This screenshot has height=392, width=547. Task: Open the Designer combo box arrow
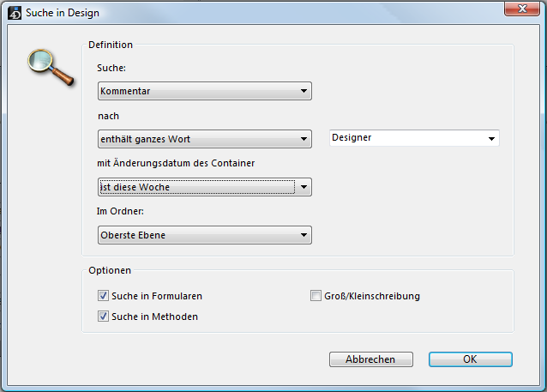pos(491,138)
